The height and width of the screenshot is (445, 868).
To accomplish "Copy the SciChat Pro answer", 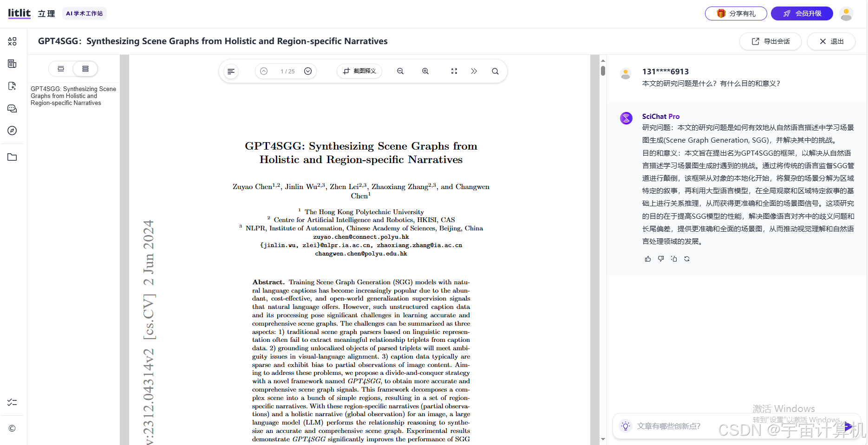I will (674, 259).
